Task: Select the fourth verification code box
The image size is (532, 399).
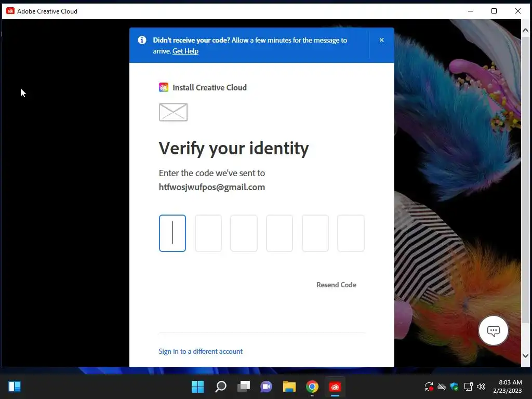Action: point(279,233)
